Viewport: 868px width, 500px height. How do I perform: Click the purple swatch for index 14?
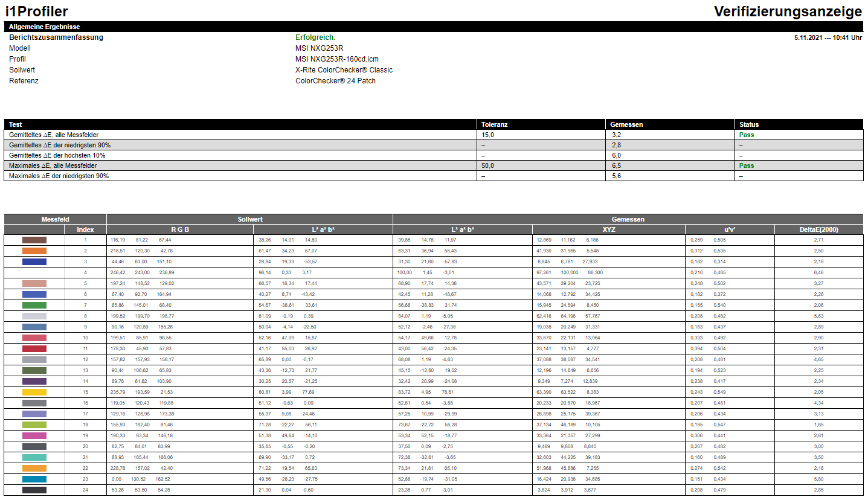point(34,381)
